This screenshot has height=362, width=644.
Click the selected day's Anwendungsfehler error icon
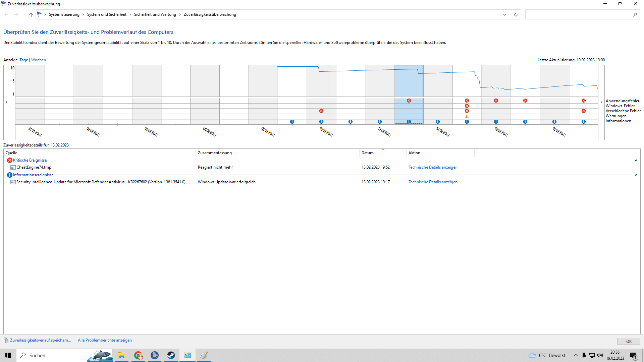click(409, 101)
